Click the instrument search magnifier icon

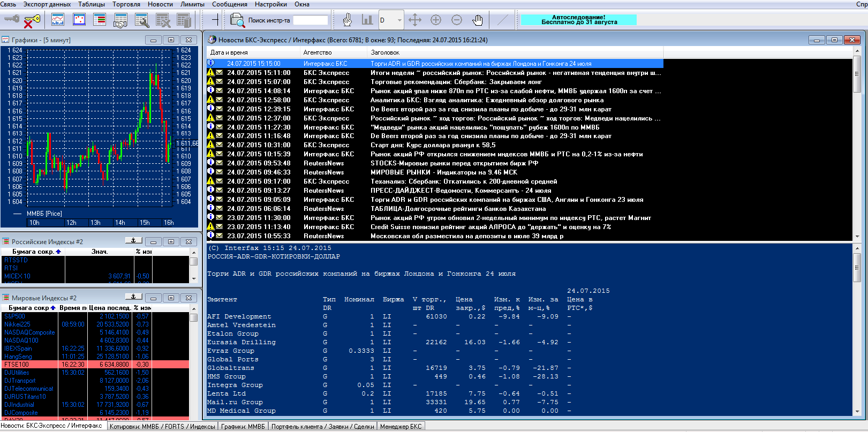click(x=237, y=20)
